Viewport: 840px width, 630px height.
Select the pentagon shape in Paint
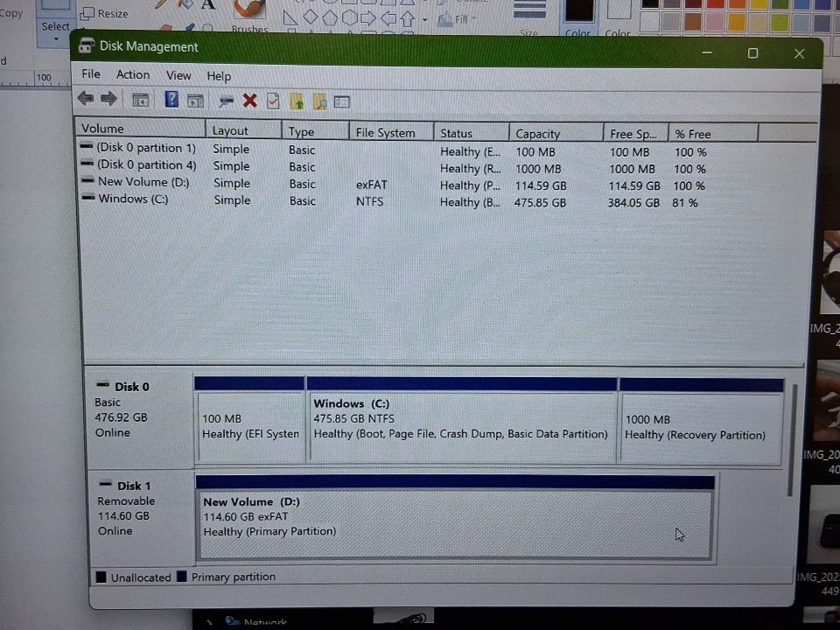pyautogui.click(x=330, y=17)
